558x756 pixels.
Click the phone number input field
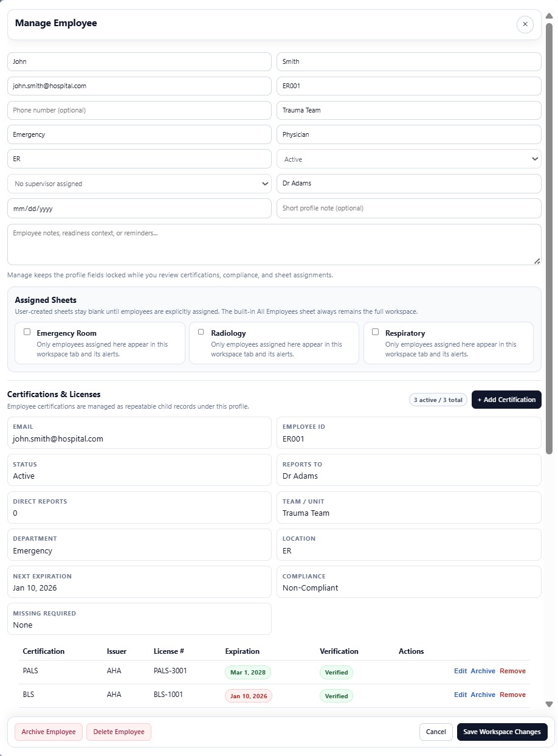click(139, 110)
